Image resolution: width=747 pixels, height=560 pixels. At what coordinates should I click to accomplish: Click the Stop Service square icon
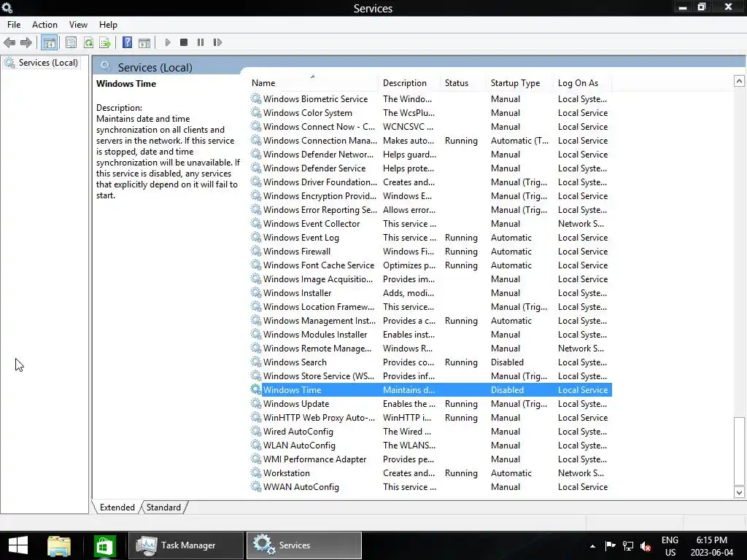[x=184, y=42]
